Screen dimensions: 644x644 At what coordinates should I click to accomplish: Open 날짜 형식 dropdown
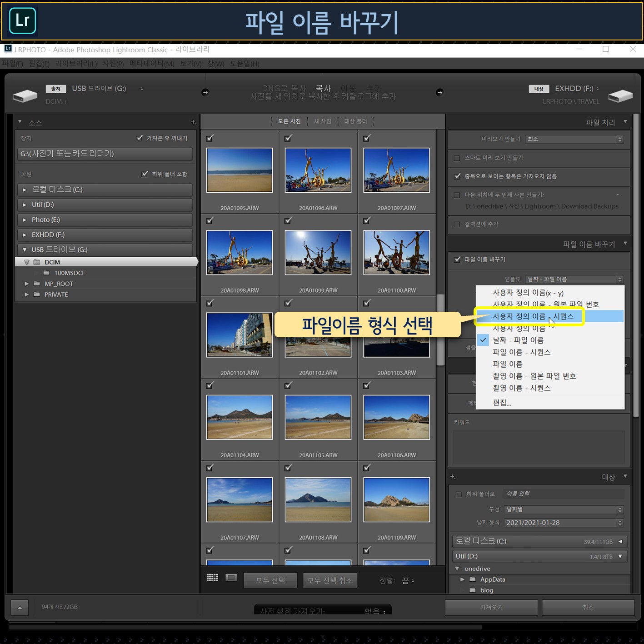[564, 523]
